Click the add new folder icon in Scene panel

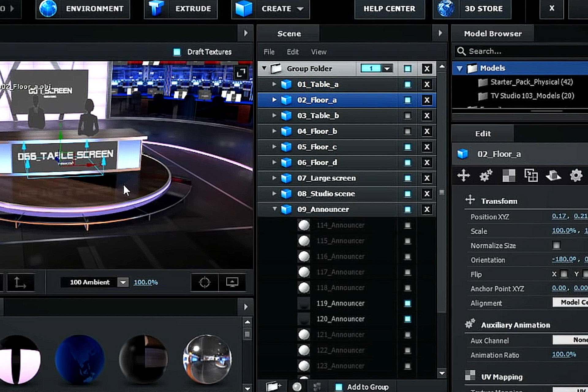273,386
